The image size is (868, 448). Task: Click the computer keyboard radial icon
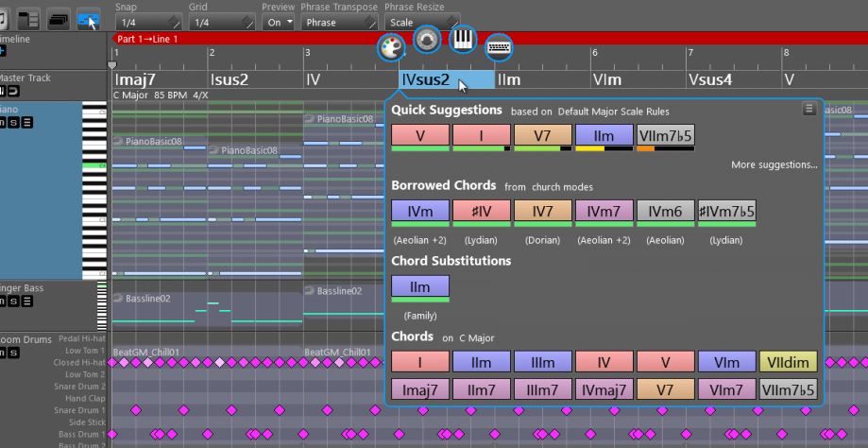[x=499, y=47]
